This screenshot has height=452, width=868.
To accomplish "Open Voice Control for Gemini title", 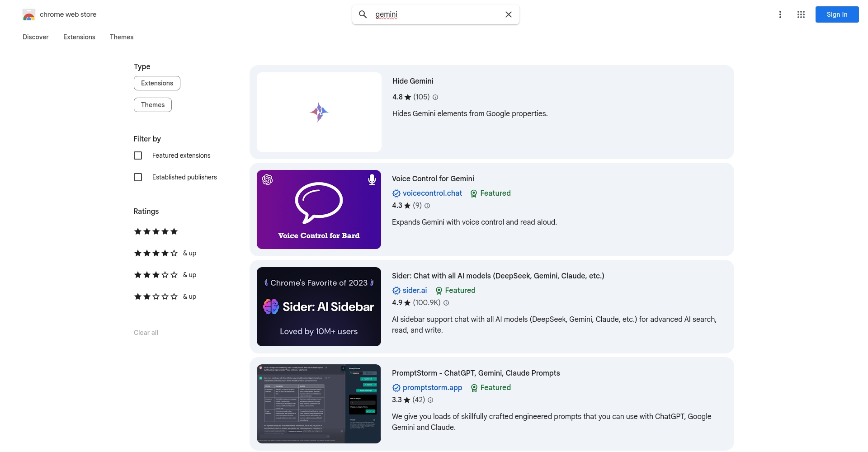I will (x=433, y=179).
